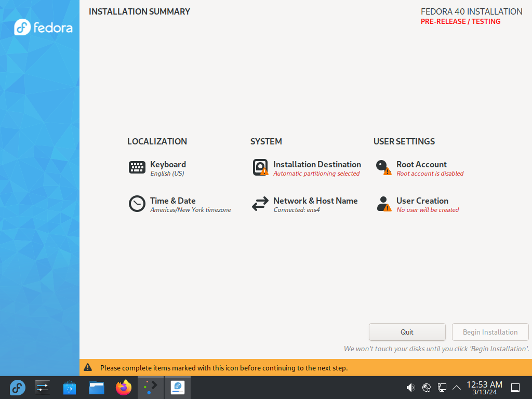Click the 'We won't touch your disks' note
Viewport: 532px width, 399px height.
click(436, 349)
